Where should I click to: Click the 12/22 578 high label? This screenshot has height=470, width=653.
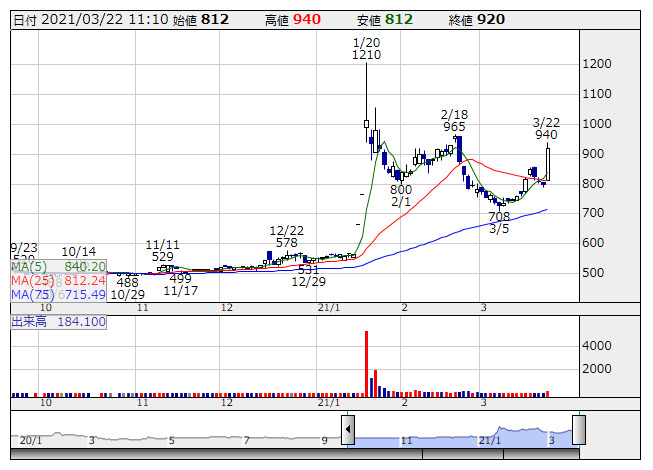(287, 236)
